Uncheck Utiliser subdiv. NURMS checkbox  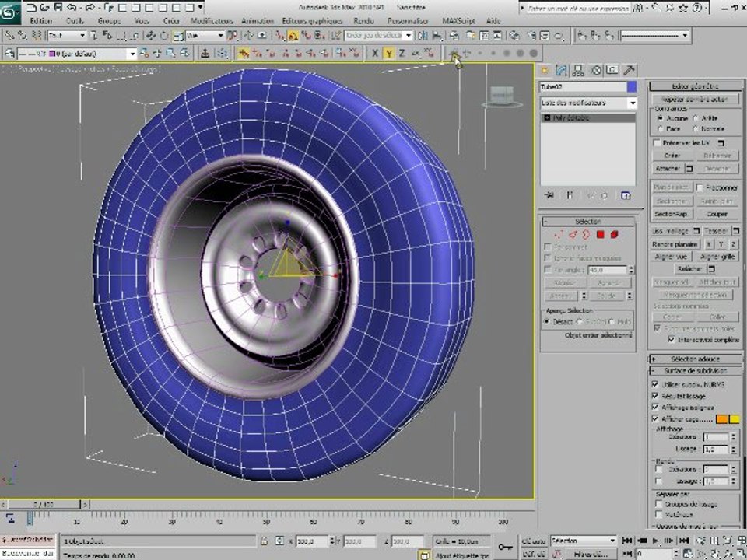[655, 383]
